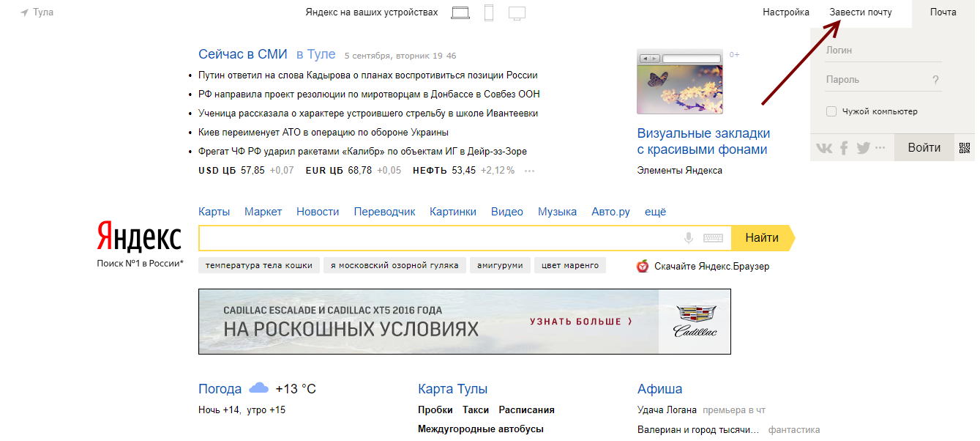Enable the Чужой компьютер checkbox

point(831,111)
